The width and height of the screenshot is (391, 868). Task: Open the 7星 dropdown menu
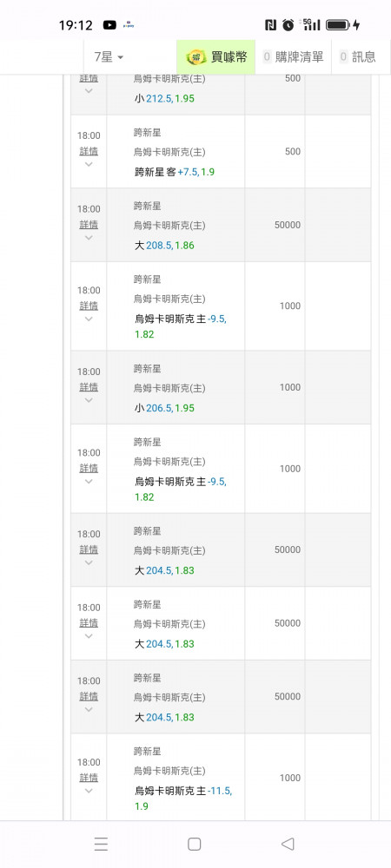tap(109, 56)
